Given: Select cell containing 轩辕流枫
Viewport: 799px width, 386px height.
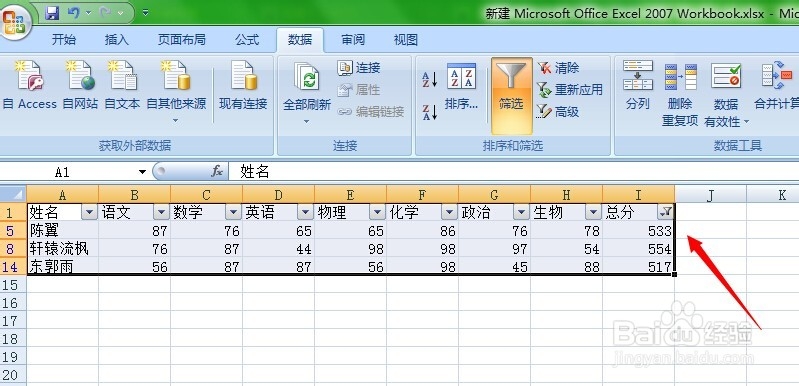Looking at the screenshot, I should tap(62, 249).
